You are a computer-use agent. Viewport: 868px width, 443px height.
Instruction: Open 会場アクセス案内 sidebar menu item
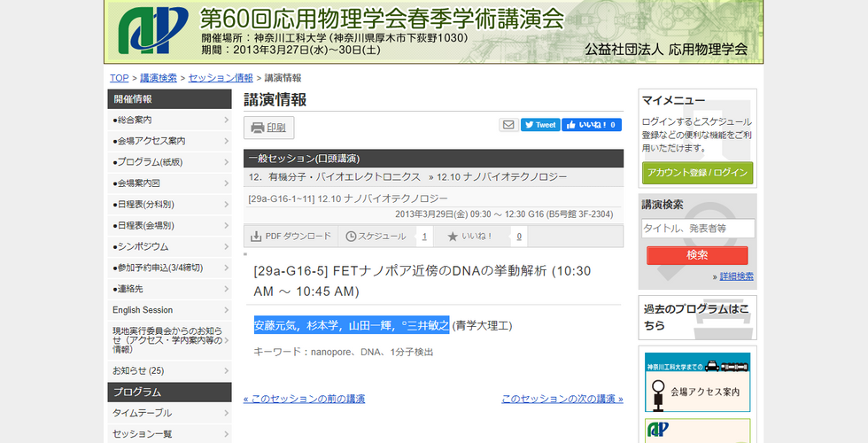tap(169, 141)
